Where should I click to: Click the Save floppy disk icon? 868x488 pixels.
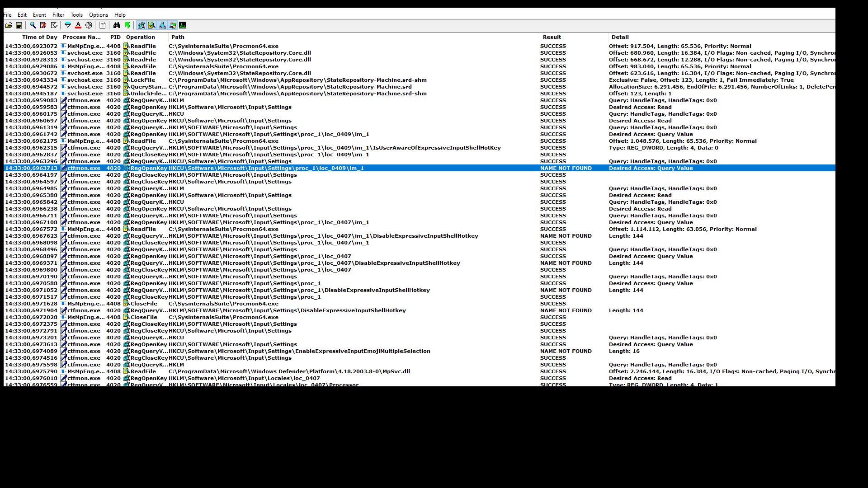coord(19,25)
